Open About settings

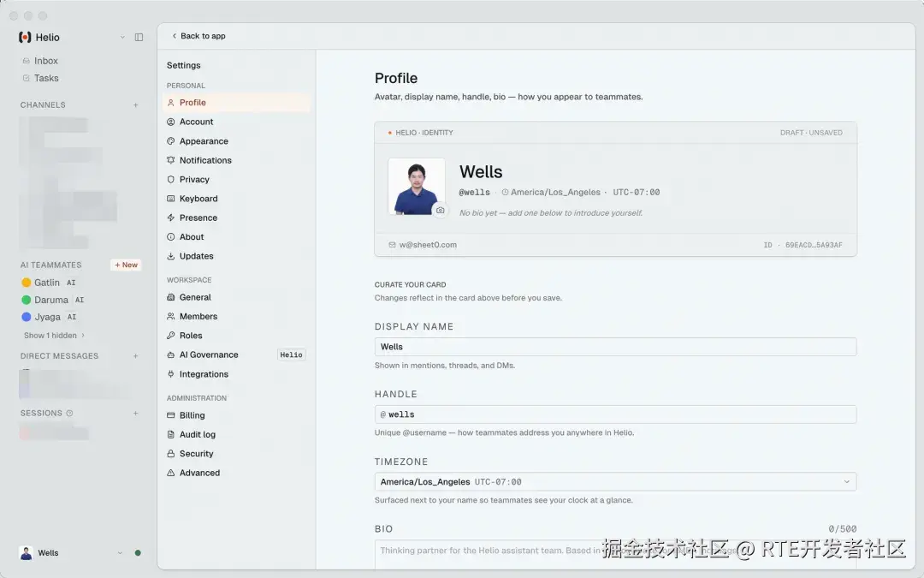[236, 236]
